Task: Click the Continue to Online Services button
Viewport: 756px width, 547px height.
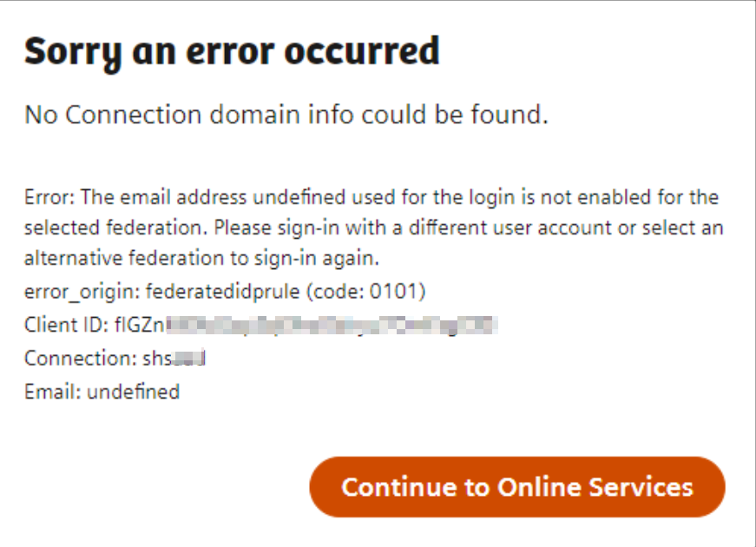Action: pyautogui.click(x=516, y=487)
